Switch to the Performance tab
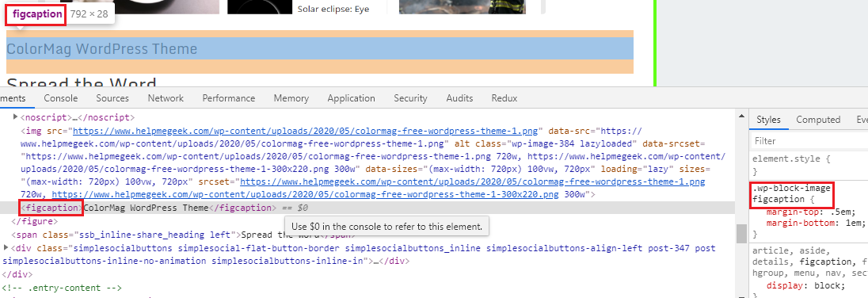The width and height of the screenshot is (868, 298). pos(229,98)
